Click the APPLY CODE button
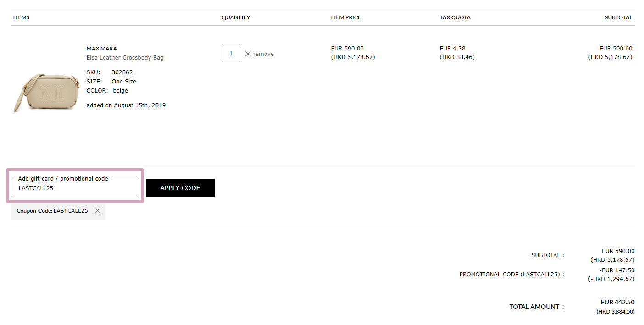Viewport: 644px width, 325px height. [180, 188]
